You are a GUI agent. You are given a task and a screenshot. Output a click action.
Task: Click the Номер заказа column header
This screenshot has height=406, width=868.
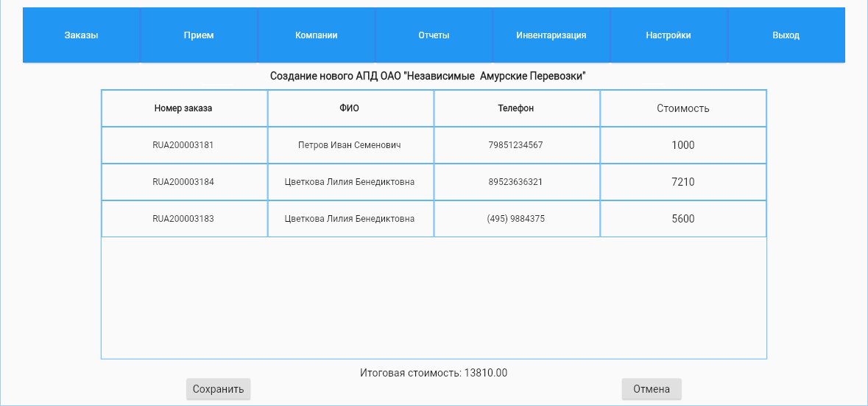click(183, 108)
